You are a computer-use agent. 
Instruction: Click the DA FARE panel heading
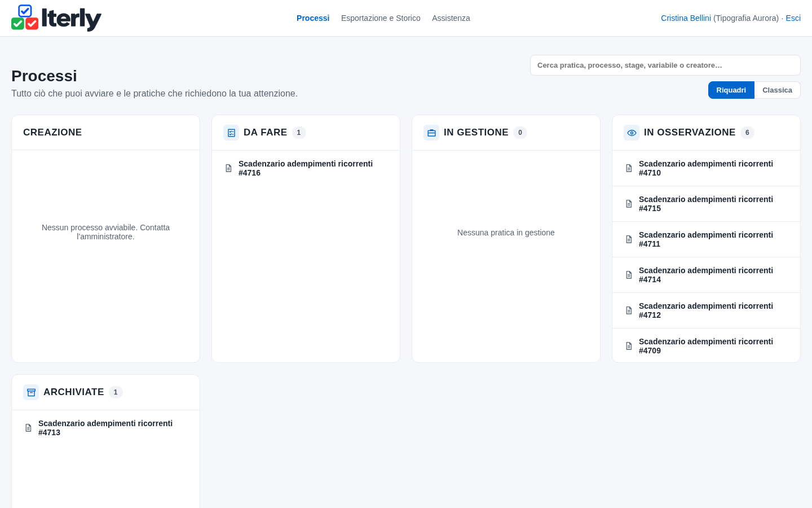(x=265, y=132)
